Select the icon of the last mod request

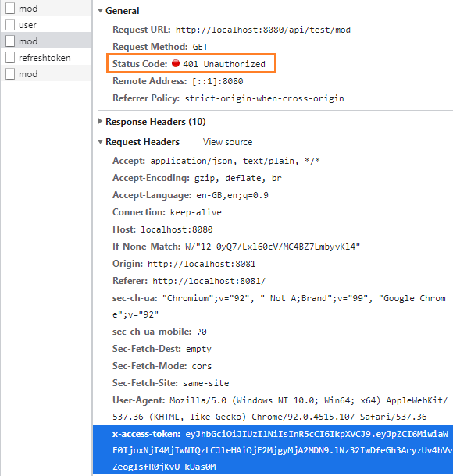point(10,74)
